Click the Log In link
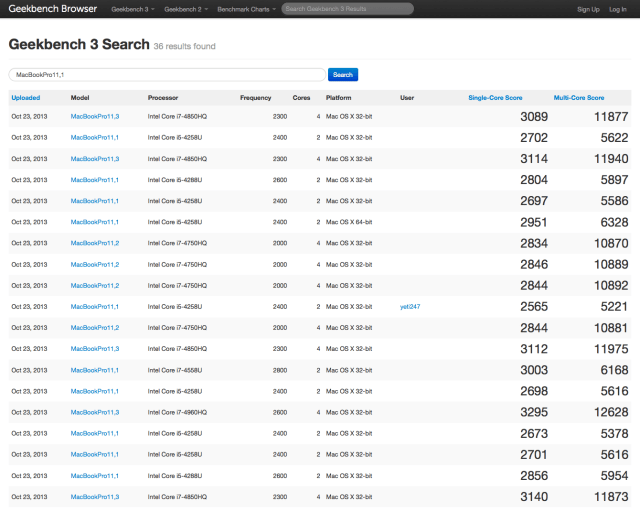 (x=618, y=9)
